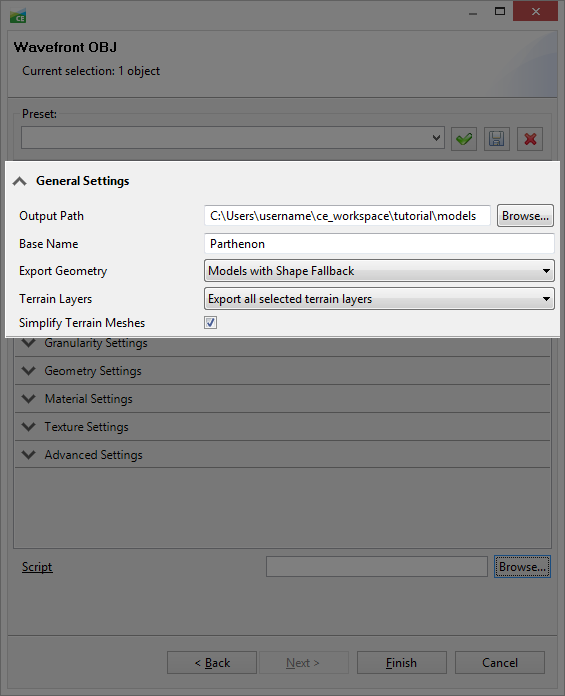Click the Finish button
The image size is (565, 696).
pos(402,663)
